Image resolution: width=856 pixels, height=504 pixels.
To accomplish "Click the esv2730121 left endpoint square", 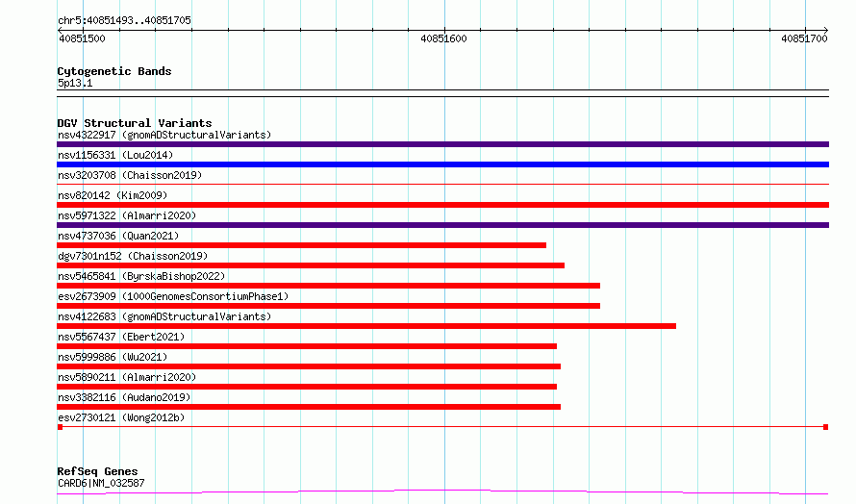I will click(x=60, y=427).
